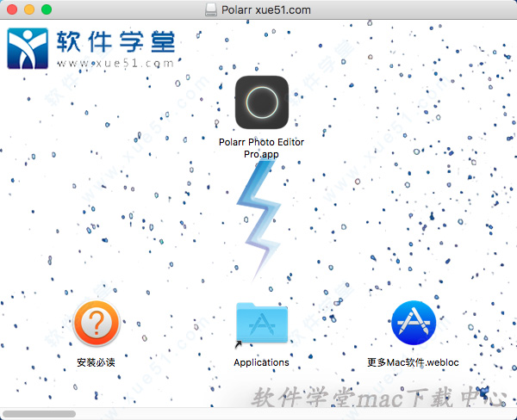Click the disk icon beside the window title
The height and width of the screenshot is (420, 517).
click(211, 9)
